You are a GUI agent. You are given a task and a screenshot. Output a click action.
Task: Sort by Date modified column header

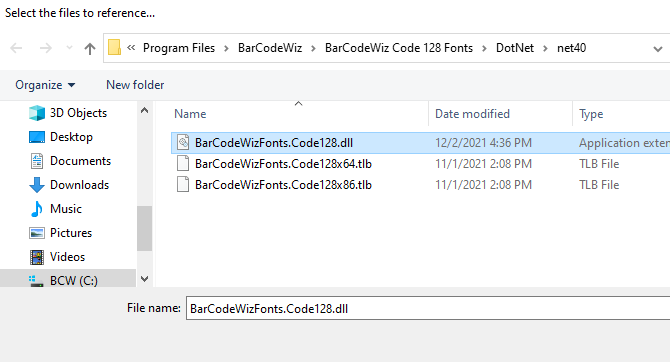click(x=472, y=114)
